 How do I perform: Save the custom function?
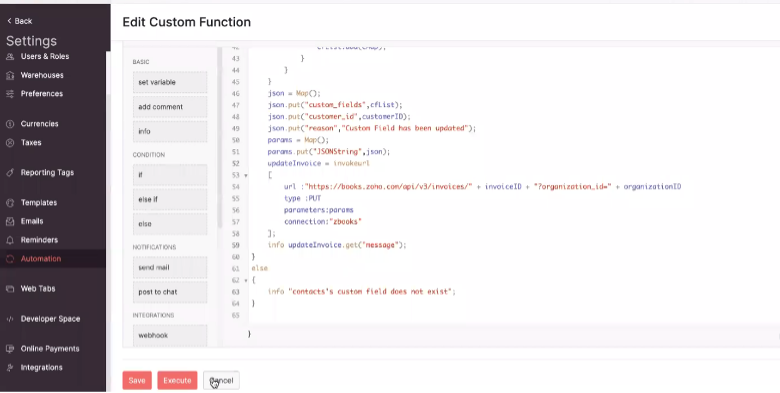137,381
